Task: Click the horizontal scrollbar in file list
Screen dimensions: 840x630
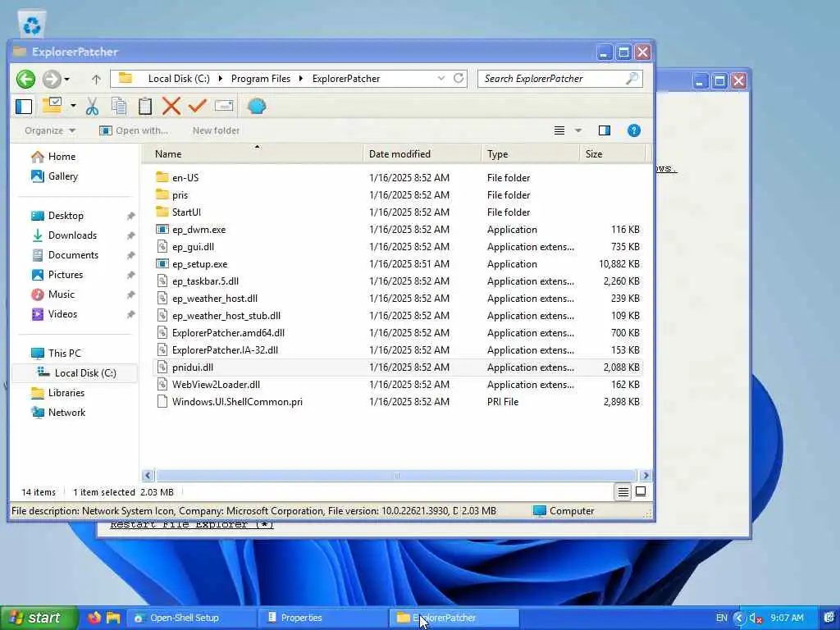Action: (x=396, y=476)
